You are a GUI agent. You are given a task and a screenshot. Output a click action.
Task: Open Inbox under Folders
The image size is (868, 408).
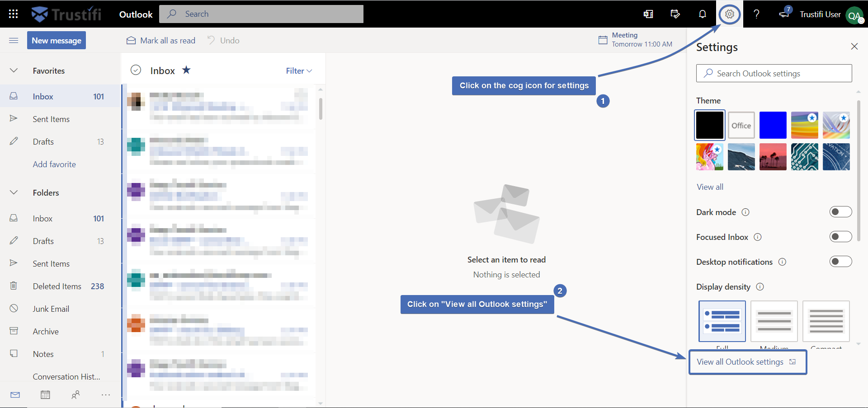61,218
